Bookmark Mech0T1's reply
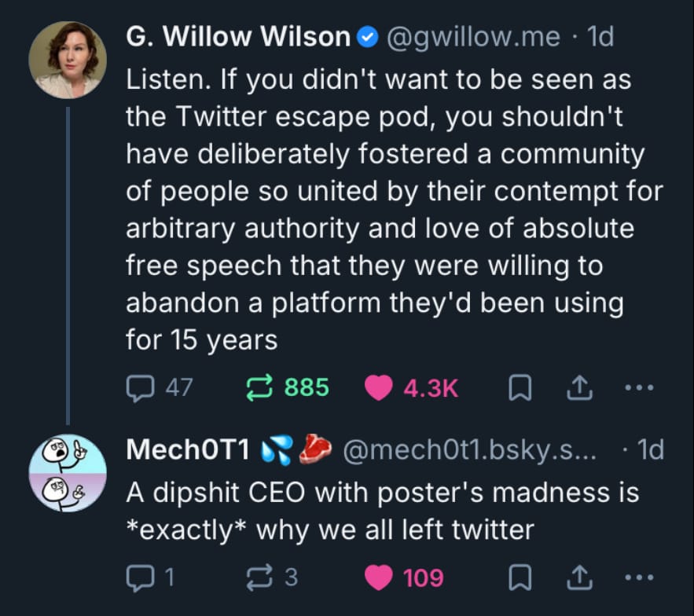Viewport: 694px width, 616px height. 516,578
